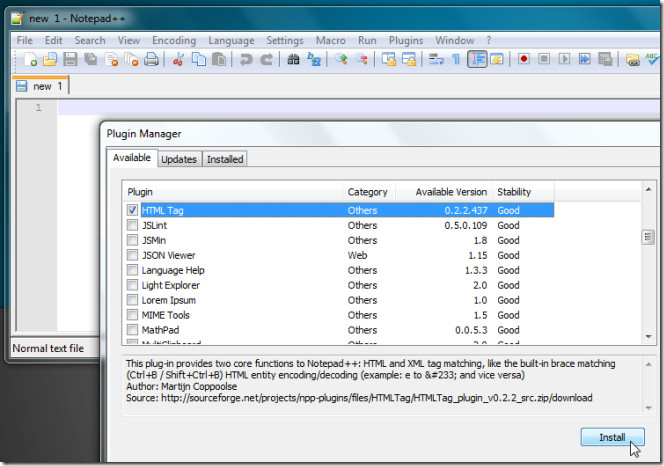Open User Defined Language dialog icon

tap(497, 59)
